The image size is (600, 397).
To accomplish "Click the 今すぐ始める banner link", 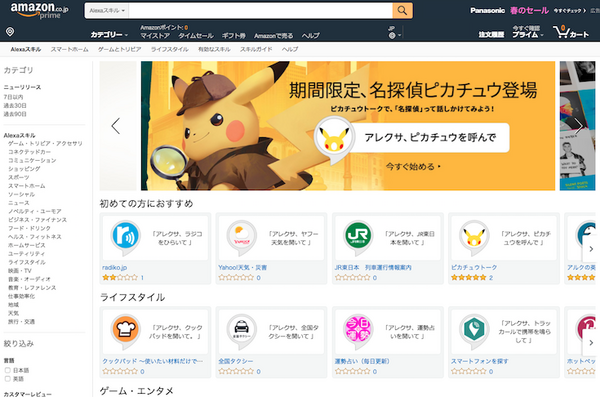I will [412, 167].
